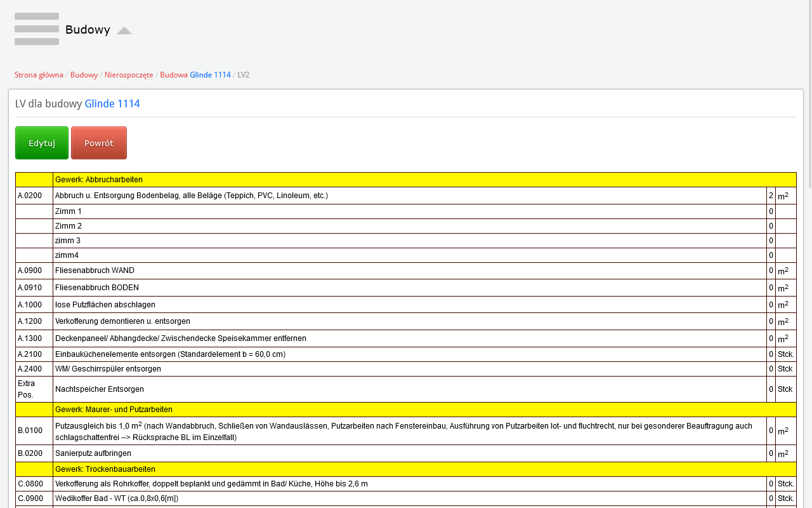Image resolution: width=812 pixels, height=508 pixels.
Task: Collapse the Budowy header triangle arrow
Action: click(124, 30)
